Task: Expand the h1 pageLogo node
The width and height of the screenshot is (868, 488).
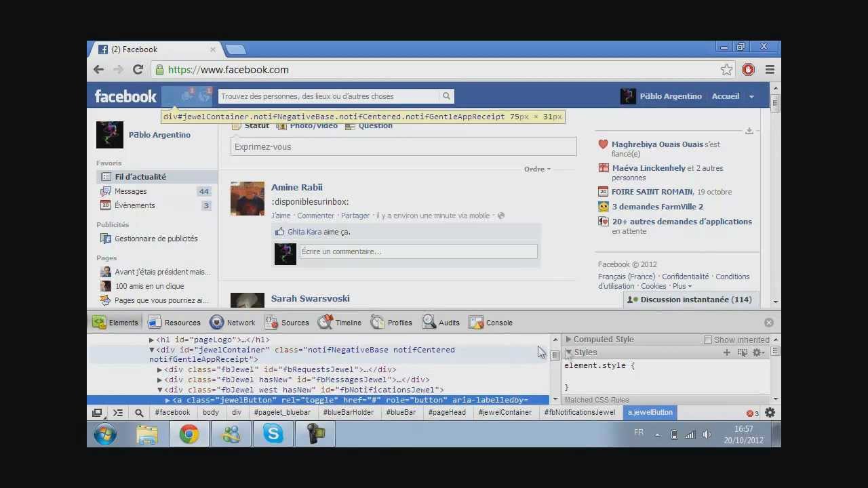Action: click(x=152, y=340)
